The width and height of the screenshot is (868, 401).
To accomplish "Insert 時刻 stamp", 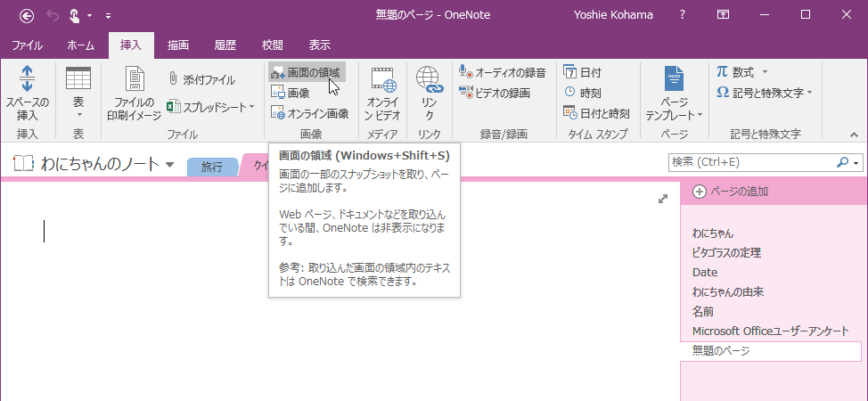I will pyautogui.click(x=582, y=93).
